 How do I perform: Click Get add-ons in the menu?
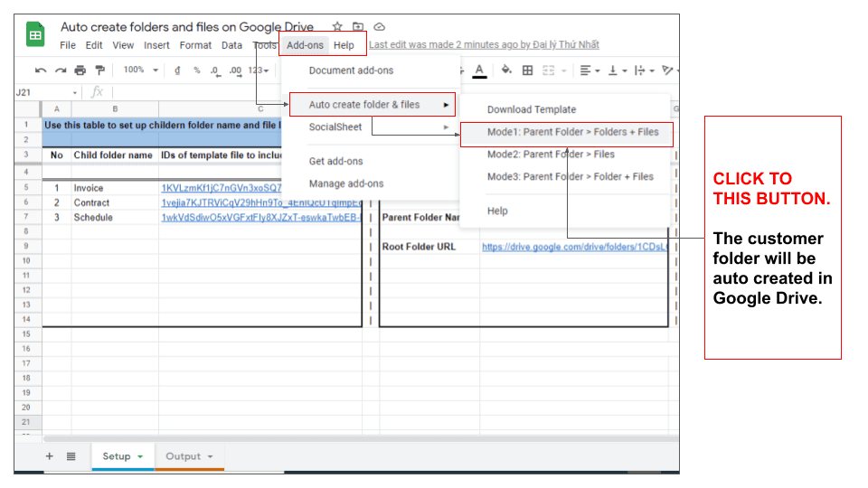335,161
